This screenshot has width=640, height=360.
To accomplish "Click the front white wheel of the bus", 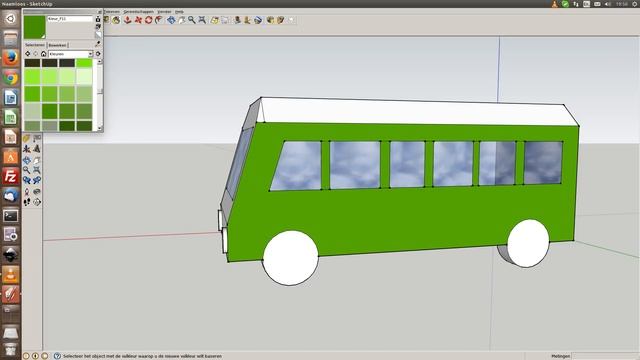I will 290,258.
